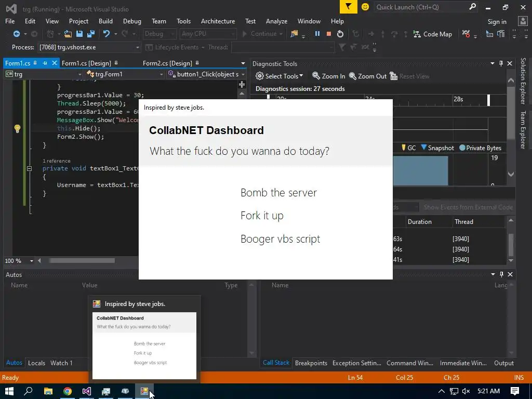Open the Windows Start button

pos(9,391)
